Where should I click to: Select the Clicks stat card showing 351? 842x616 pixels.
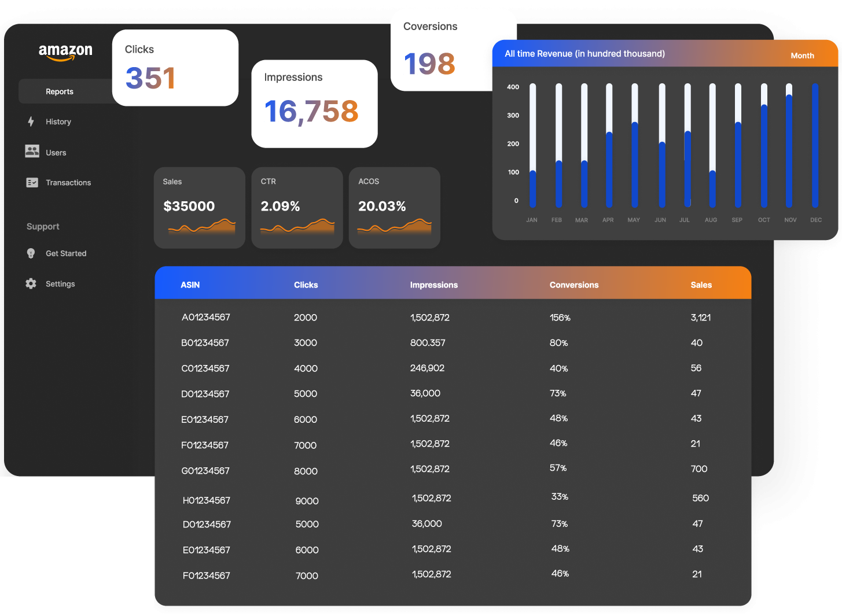175,68
